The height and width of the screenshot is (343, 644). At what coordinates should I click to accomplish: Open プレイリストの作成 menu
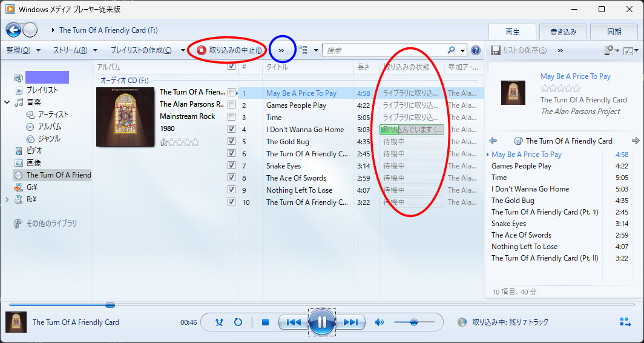pyautogui.click(x=141, y=50)
